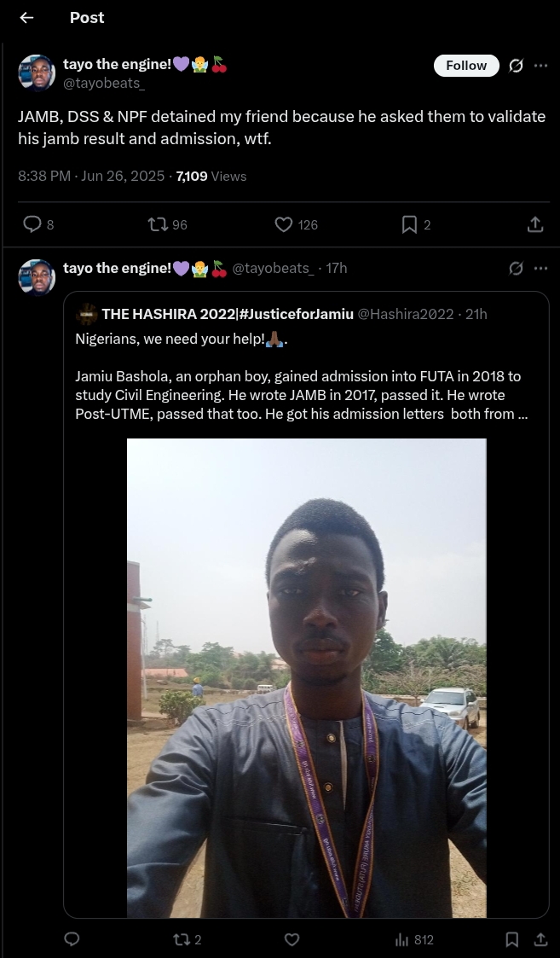Open tayo the engine's avatar on main post
The height and width of the screenshot is (958, 560).
(37, 73)
